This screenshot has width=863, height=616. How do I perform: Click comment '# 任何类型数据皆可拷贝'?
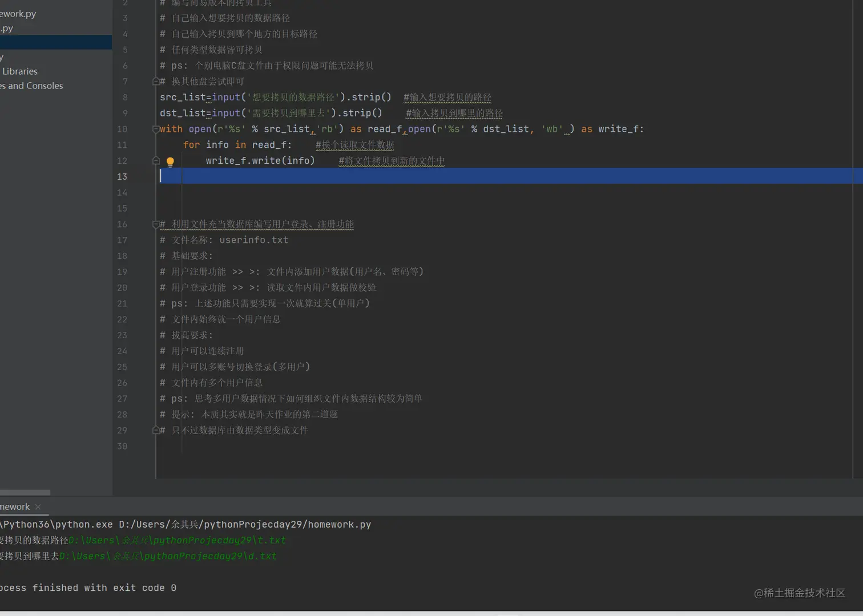pyautogui.click(x=211, y=50)
